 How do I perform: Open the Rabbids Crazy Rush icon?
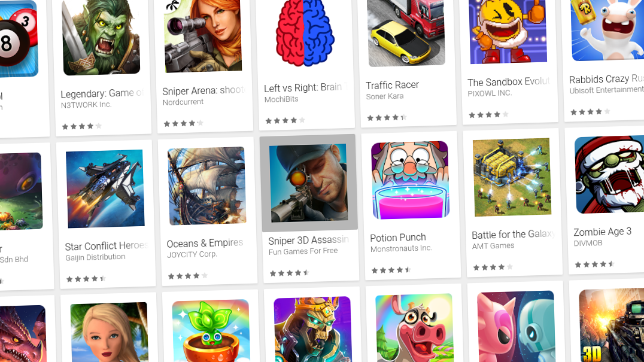(x=608, y=30)
